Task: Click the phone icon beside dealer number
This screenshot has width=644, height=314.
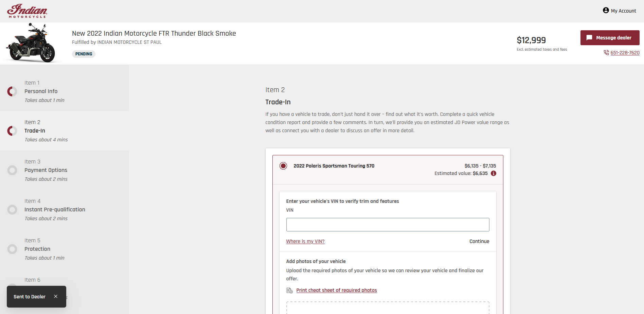Action: click(606, 53)
